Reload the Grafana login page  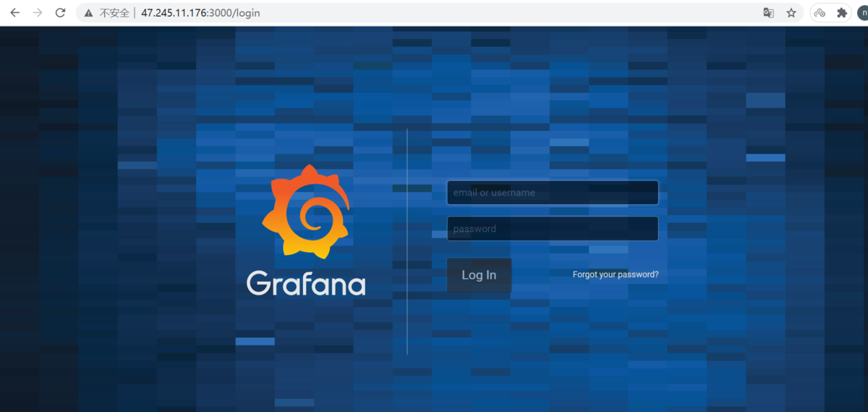pos(61,13)
